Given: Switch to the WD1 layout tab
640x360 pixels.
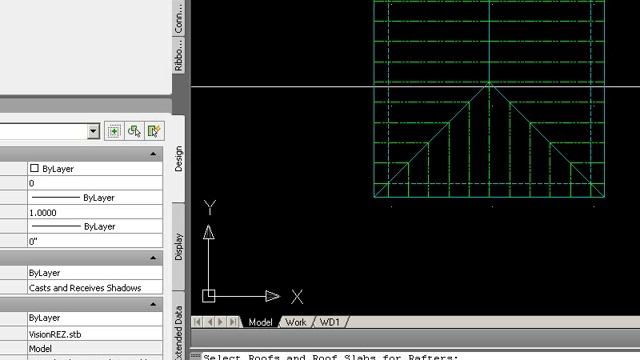Looking at the screenshot, I should (x=329, y=322).
